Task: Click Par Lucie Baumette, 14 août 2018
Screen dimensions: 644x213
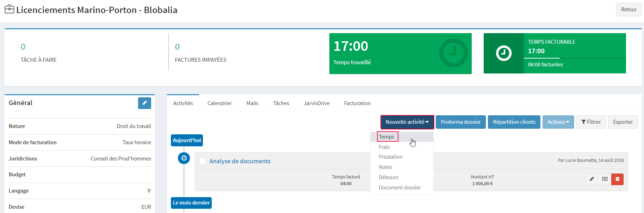Action: tap(591, 160)
